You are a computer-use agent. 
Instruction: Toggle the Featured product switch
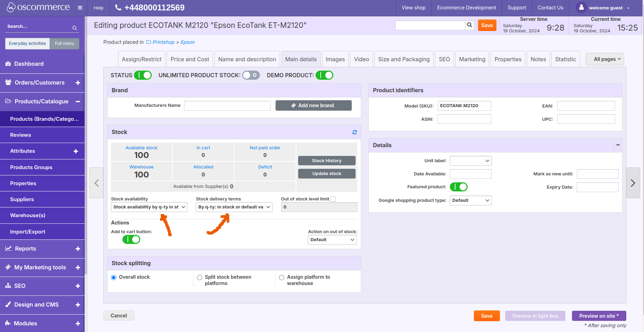(x=459, y=187)
